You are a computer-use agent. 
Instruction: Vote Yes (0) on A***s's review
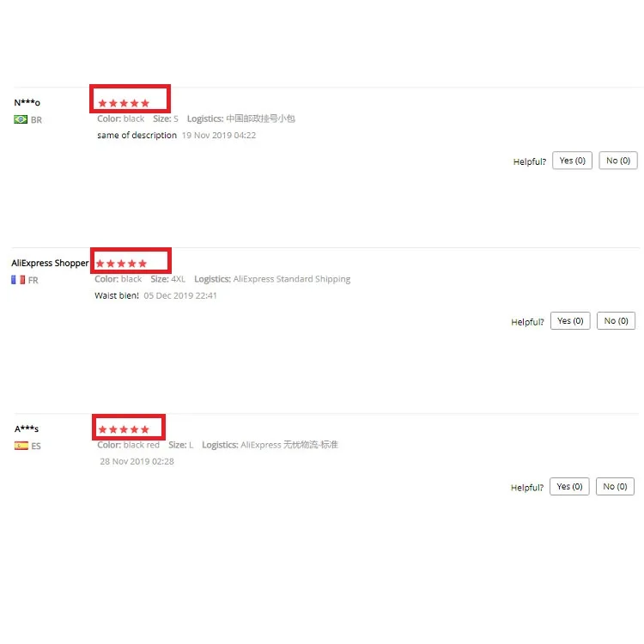click(569, 486)
